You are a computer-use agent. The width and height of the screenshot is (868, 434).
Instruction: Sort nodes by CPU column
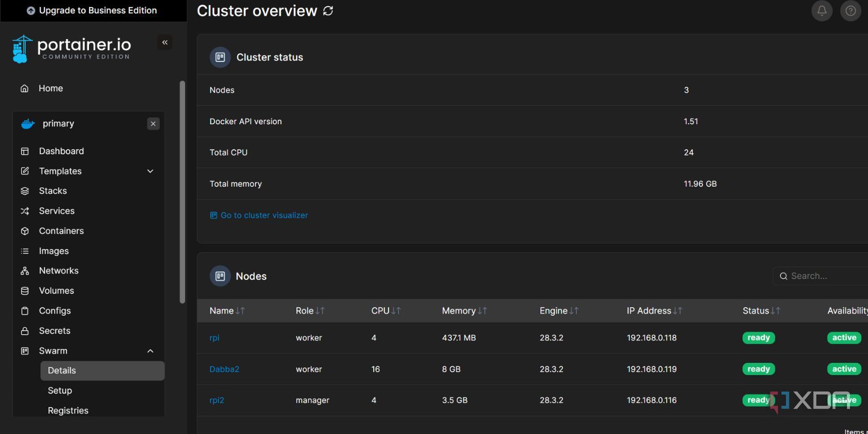(386, 311)
